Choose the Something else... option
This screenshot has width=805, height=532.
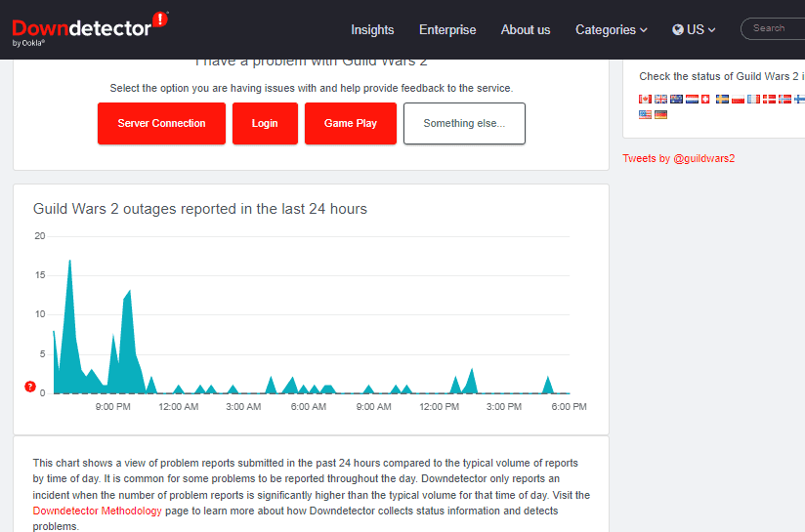(464, 123)
